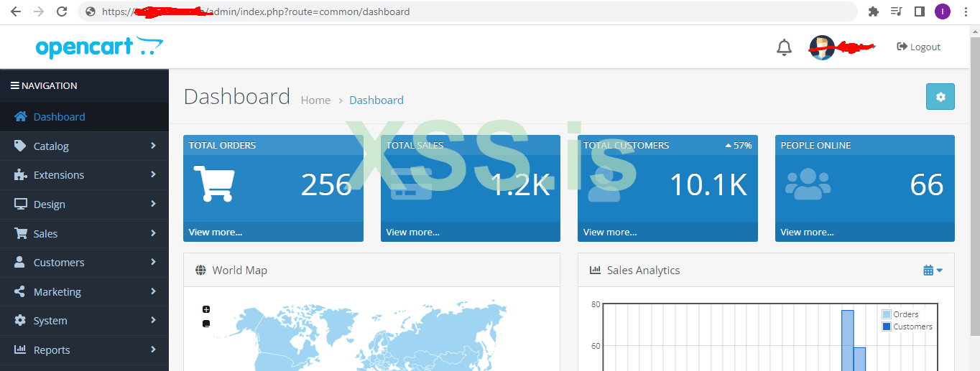View more under Total Orders

[216, 232]
